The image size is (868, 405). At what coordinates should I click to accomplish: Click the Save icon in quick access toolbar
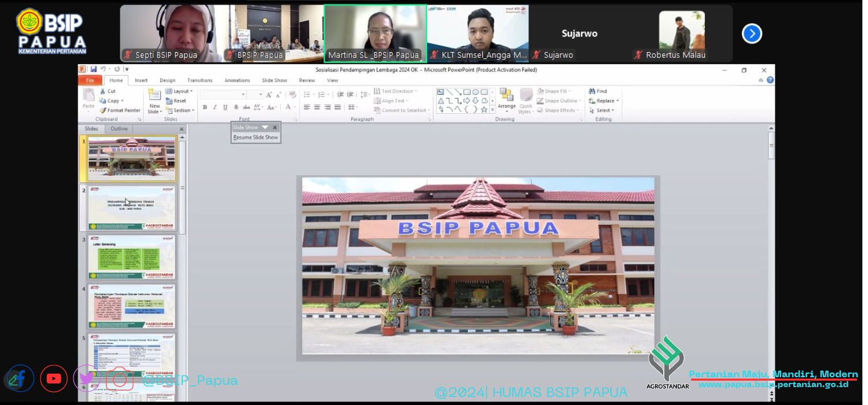[x=93, y=69]
